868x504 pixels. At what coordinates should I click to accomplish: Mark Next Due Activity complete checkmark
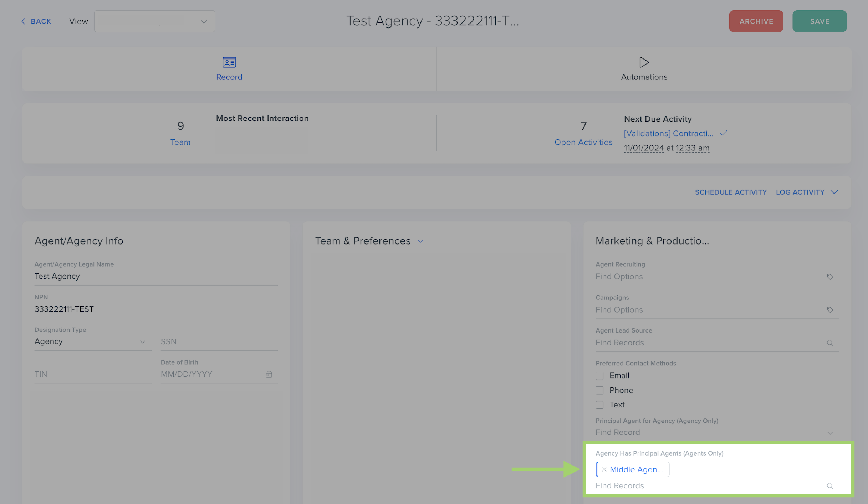(723, 133)
